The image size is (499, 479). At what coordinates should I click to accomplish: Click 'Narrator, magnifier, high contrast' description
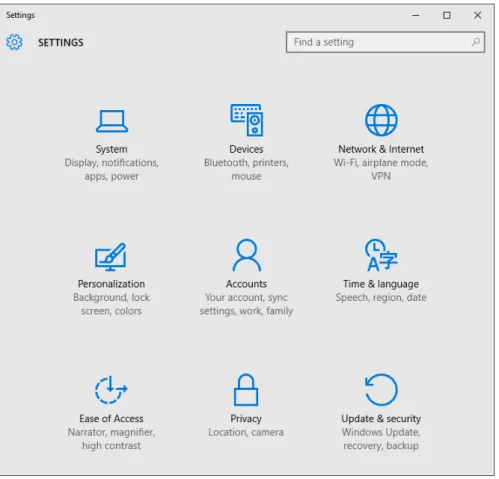pyautogui.click(x=111, y=439)
